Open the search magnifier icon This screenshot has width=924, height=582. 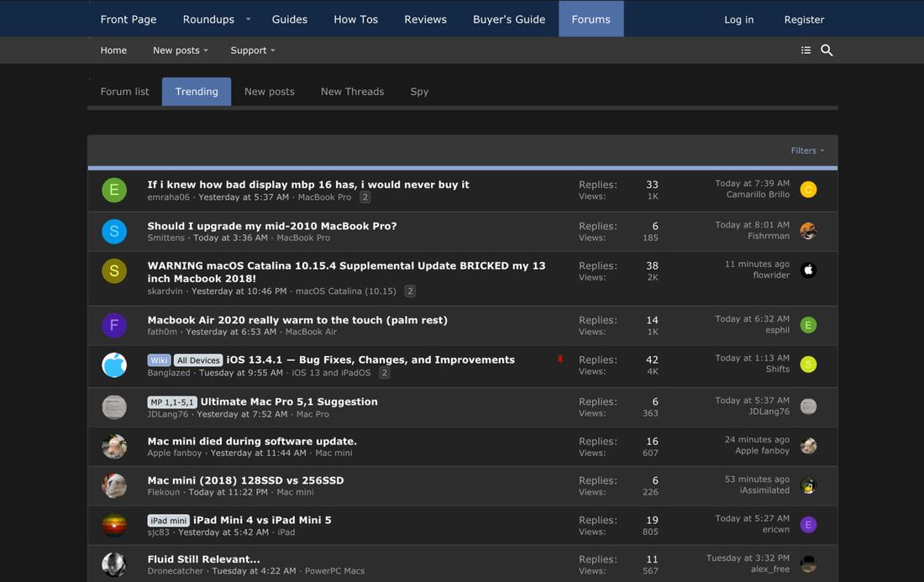point(827,50)
